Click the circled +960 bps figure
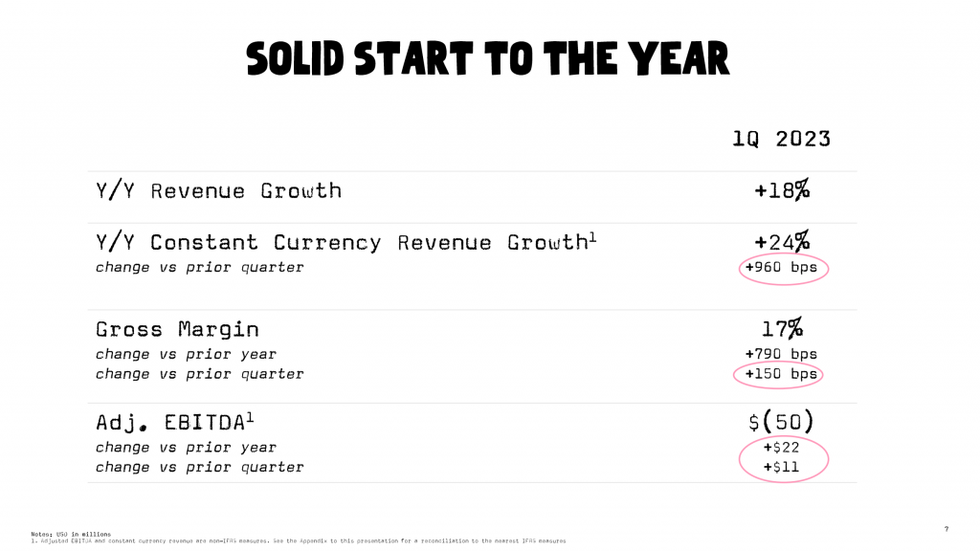Image resolution: width=980 pixels, height=551 pixels. click(781, 268)
